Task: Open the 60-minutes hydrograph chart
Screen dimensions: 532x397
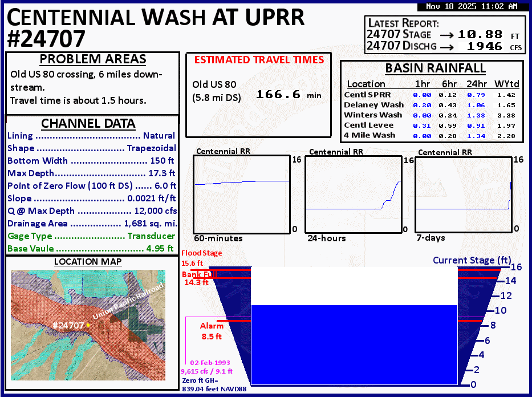Action: [242, 193]
